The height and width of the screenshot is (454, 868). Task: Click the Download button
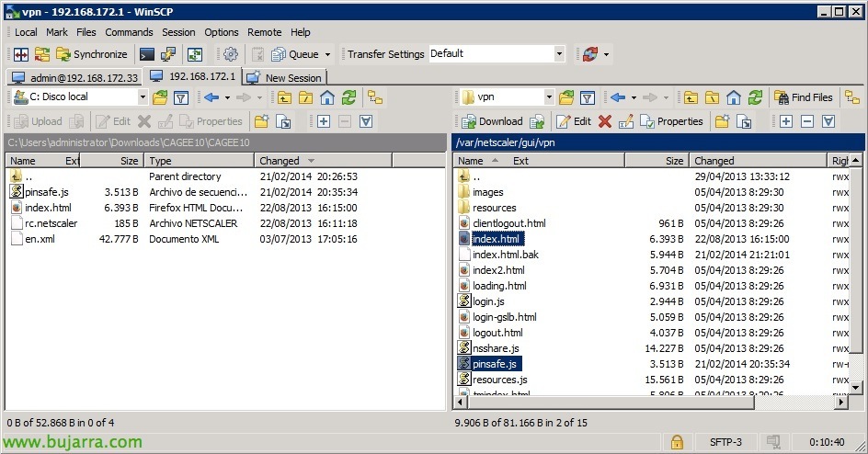pyautogui.click(x=492, y=121)
